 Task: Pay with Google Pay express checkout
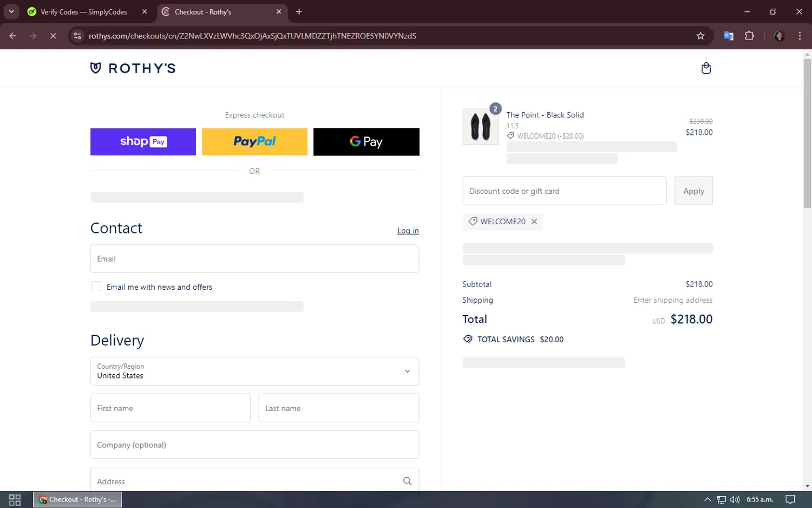pyautogui.click(x=366, y=142)
